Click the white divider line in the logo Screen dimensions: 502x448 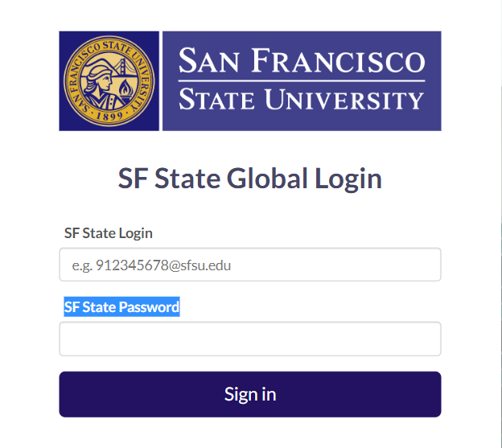[x=302, y=81]
